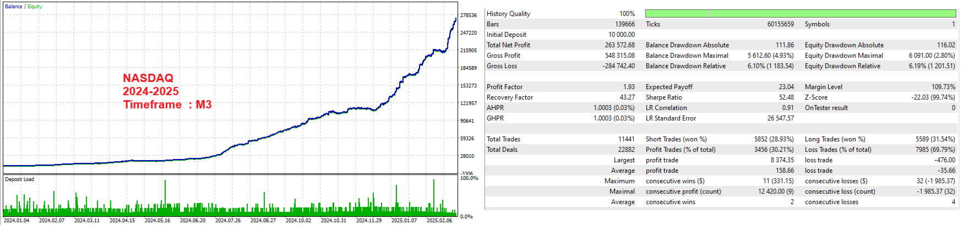This screenshot has height=230, width=980.
Task: Click Equity Drawdown Maximal value 6 091.00 (2.80%)
Action: click(932, 56)
